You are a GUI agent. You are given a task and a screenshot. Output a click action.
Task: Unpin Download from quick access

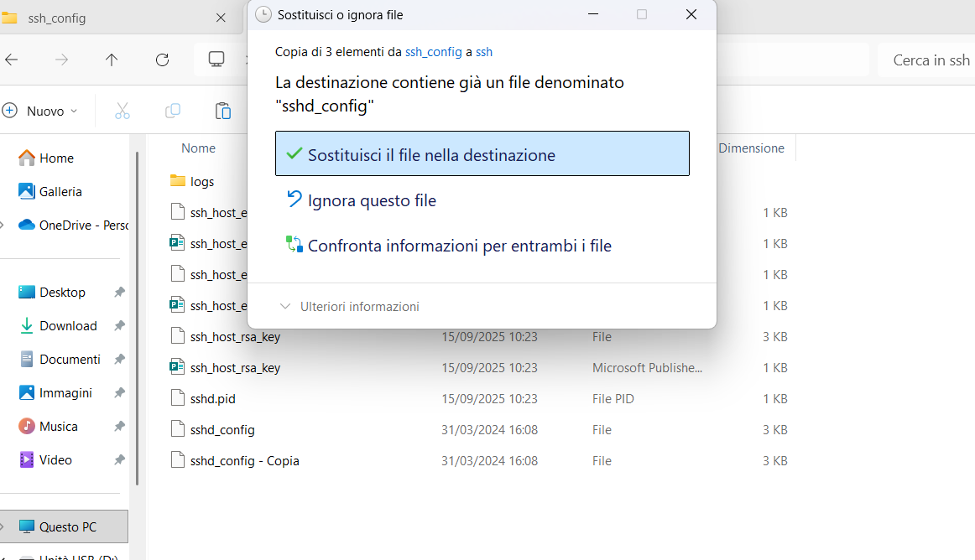pos(119,326)
